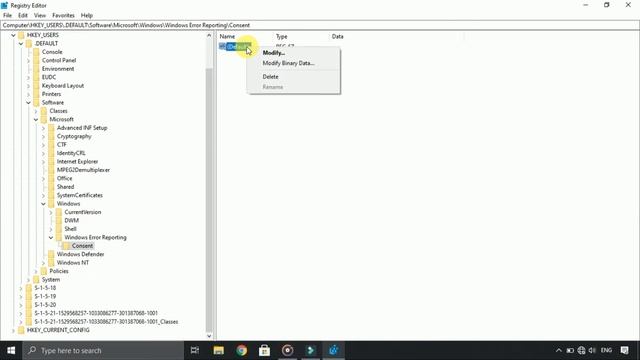
Task: Select the CTF key
Action: point(61,145)
